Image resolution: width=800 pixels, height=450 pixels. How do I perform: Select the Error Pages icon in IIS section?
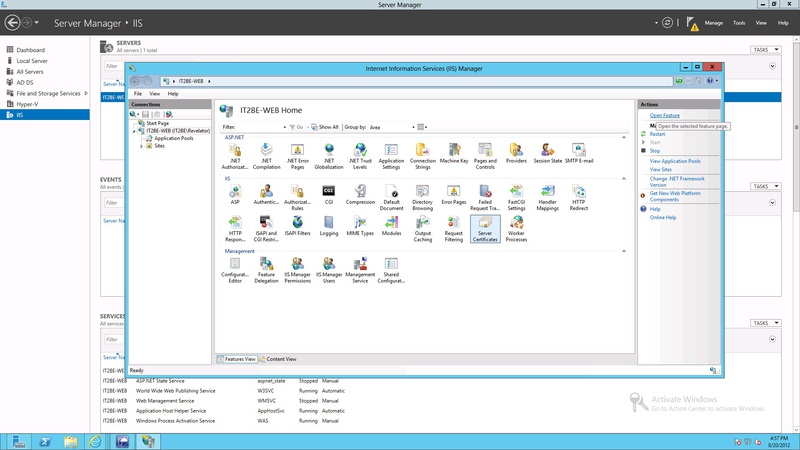tap(454, 194)
